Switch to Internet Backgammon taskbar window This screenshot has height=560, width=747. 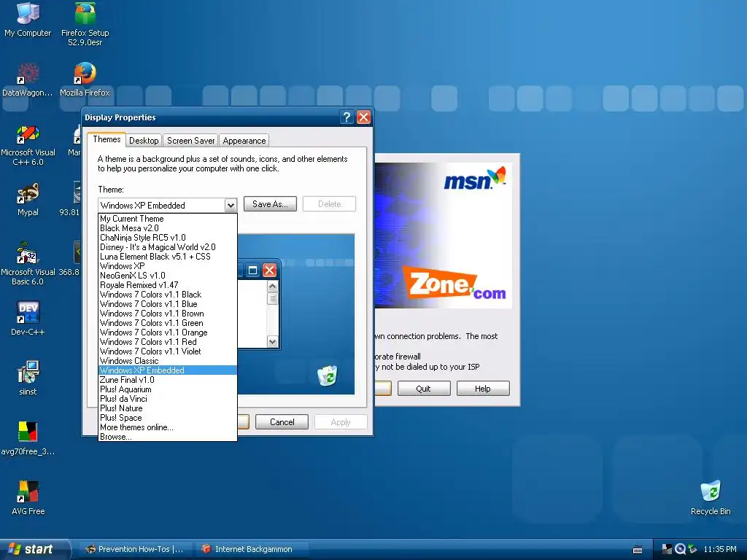252,549
